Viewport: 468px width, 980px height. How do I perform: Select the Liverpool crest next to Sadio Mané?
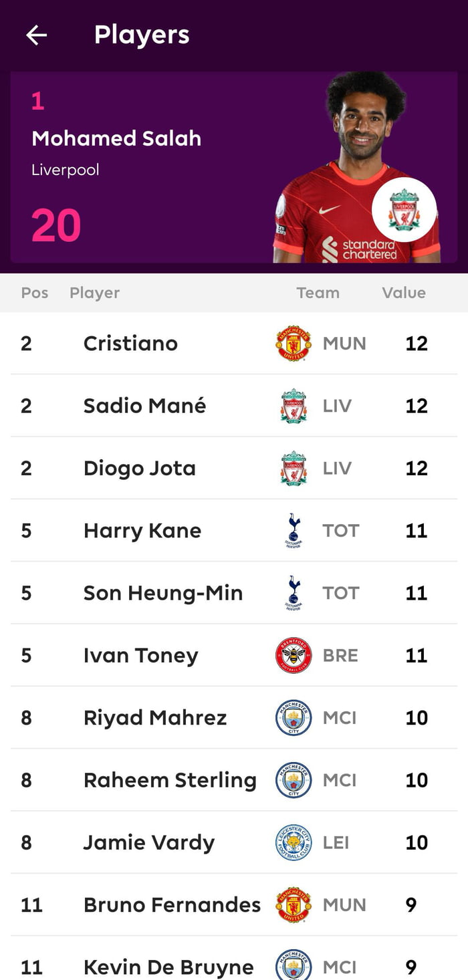(293, 406)
